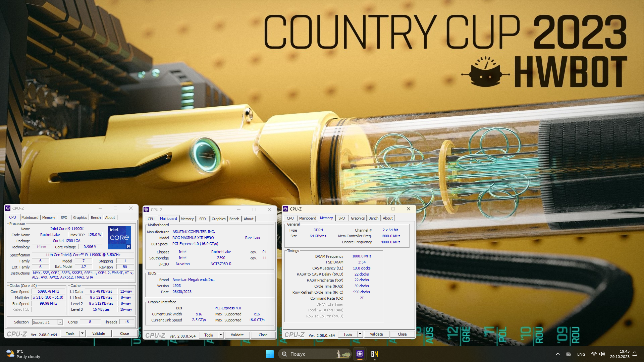Show hidden tray icons chevron

click(557, 354)
